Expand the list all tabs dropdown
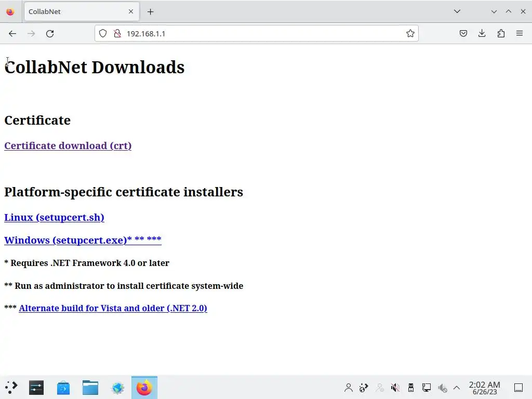The width and height of the screenshot is (532, 399). [x=457, y=11]
